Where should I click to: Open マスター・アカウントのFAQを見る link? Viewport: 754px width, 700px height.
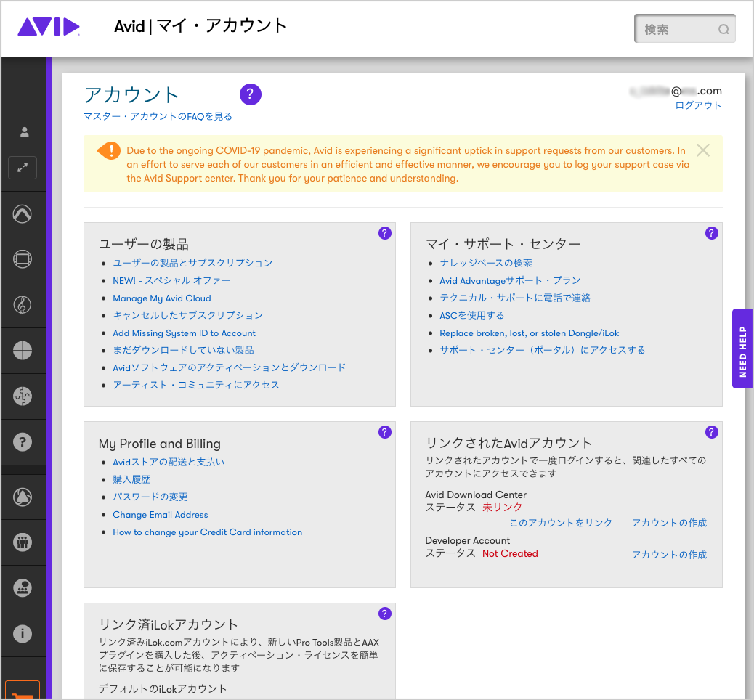[158, 116]
